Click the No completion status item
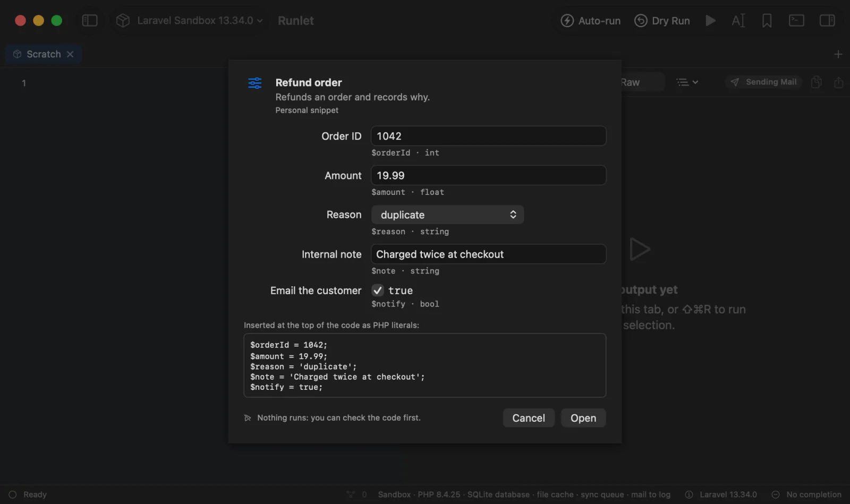850x504 pixels. pyautogui.click(x=806, y=494)
